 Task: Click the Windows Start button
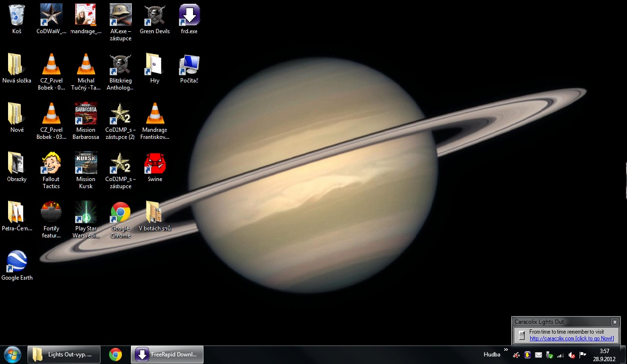click(x=12, y=355)
